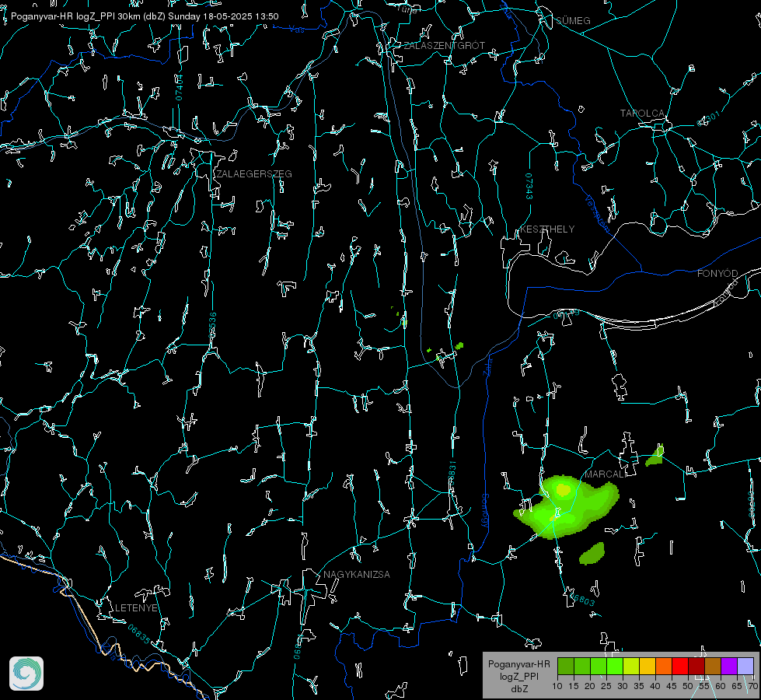Click the Somogy county label
The width and height of the screenshot is (761, 700).
pyautogui.click(x=484, y=511)
